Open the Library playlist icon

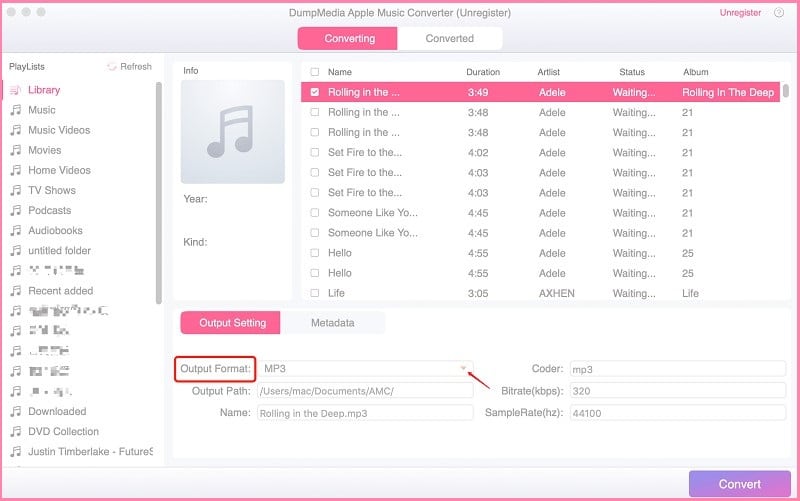[x=16, y=90]
